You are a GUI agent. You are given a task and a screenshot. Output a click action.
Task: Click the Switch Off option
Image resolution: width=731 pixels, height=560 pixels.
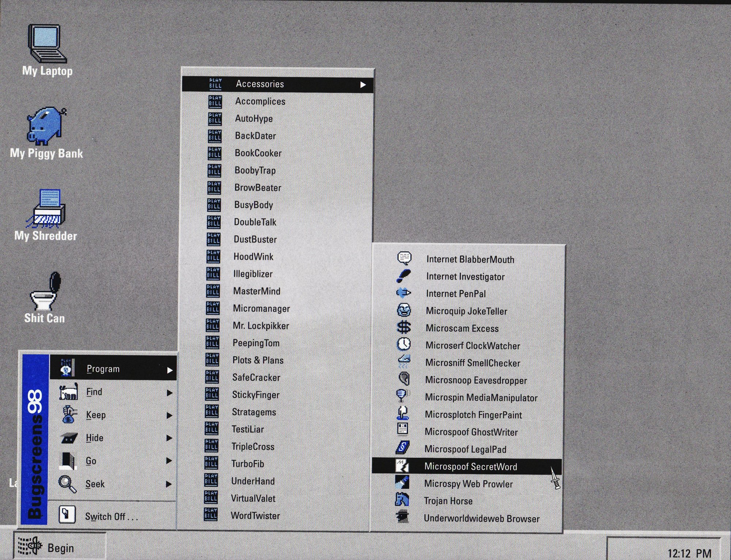111,516
